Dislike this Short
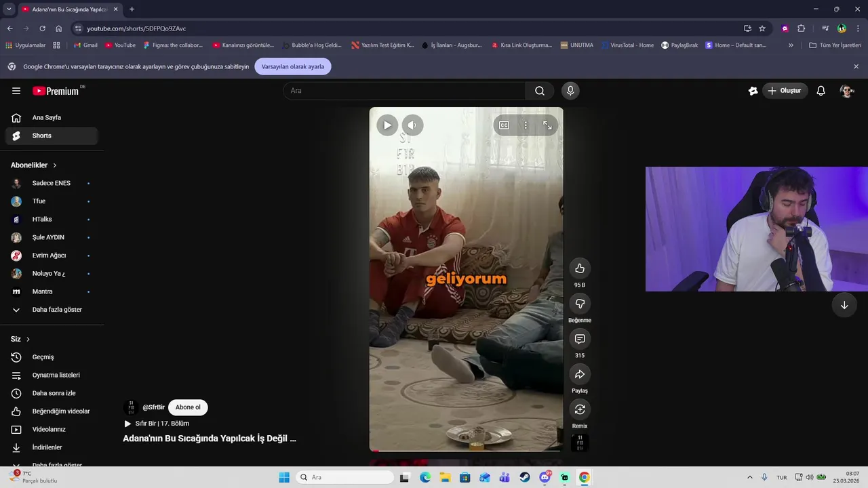 (580, 304)
